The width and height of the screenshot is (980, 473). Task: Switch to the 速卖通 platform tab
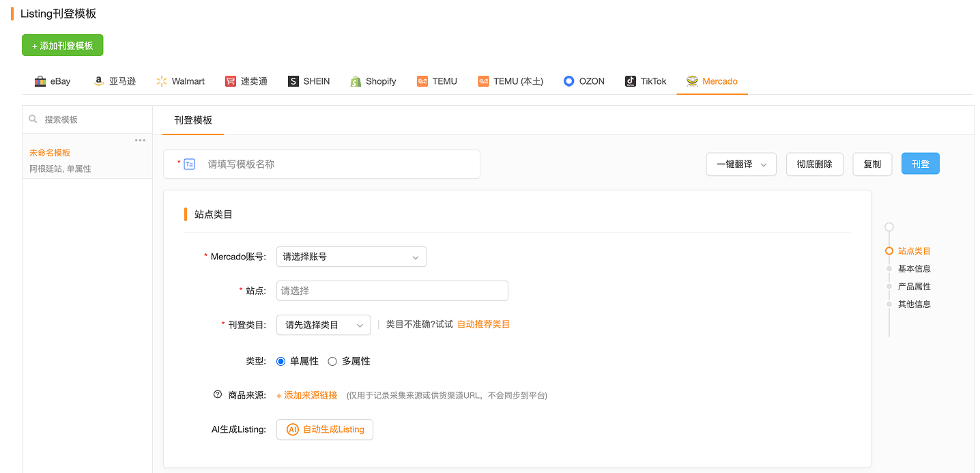[x=246, y=81]
